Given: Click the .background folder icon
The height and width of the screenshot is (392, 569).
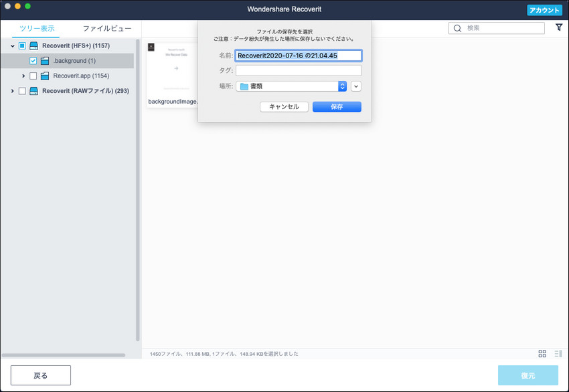Looking at the screenshot, I should (x=45, y=61).
